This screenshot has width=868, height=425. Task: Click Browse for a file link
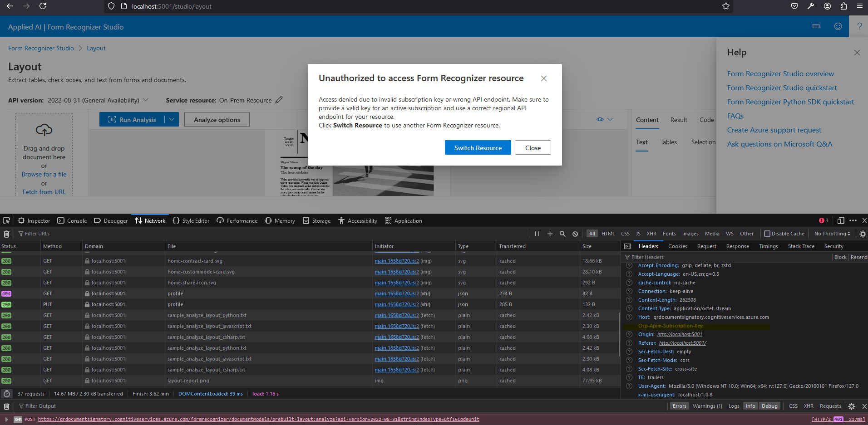pyautogui.click(x=44, y=174)
